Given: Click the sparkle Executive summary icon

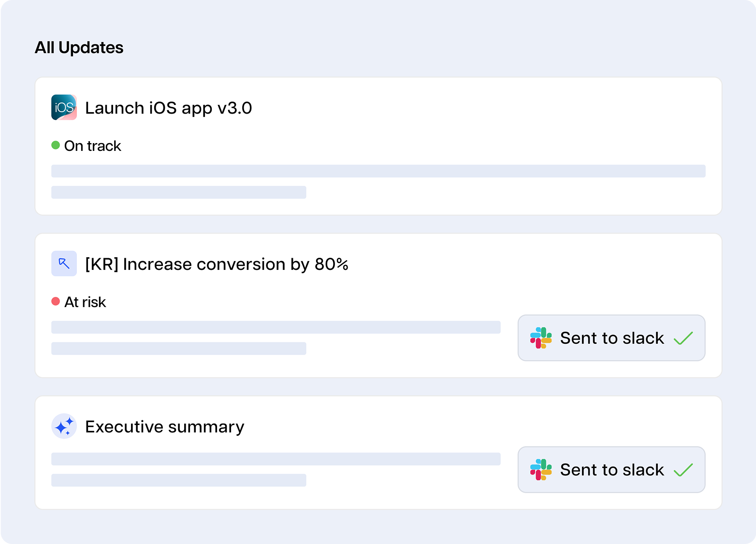Looking at the screenshot, I should point(64,426).
